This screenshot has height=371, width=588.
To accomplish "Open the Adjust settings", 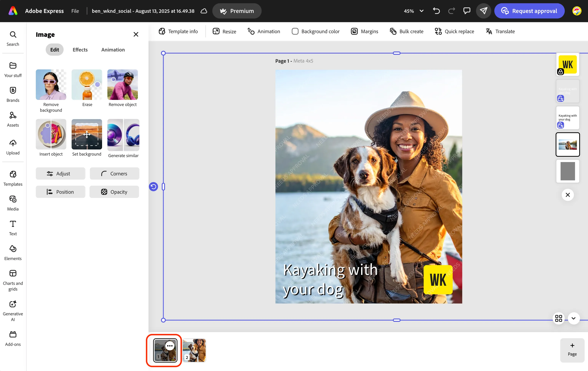I will (x=60, y=173).
